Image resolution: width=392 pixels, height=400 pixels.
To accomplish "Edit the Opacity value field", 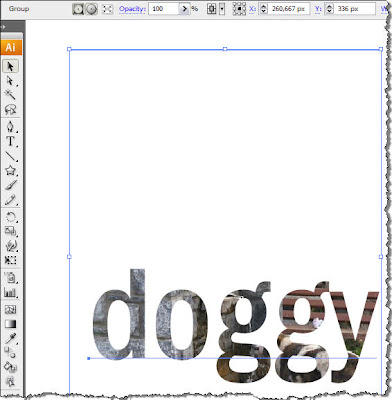I will pyautogui.click(x=164, y=9).
